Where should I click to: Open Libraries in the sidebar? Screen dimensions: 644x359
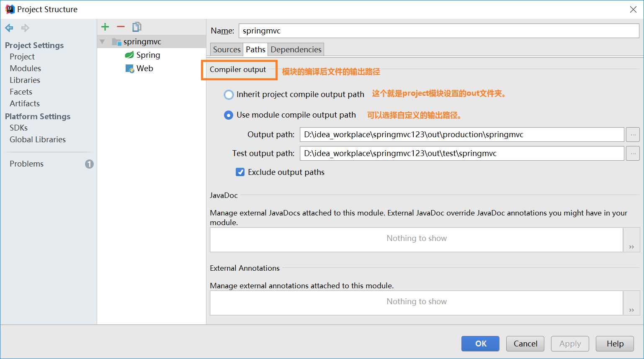click(x=25, y=80)
